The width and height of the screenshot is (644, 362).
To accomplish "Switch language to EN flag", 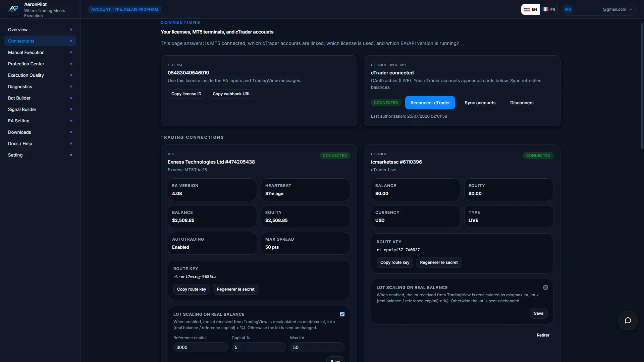I will [530, 9].
